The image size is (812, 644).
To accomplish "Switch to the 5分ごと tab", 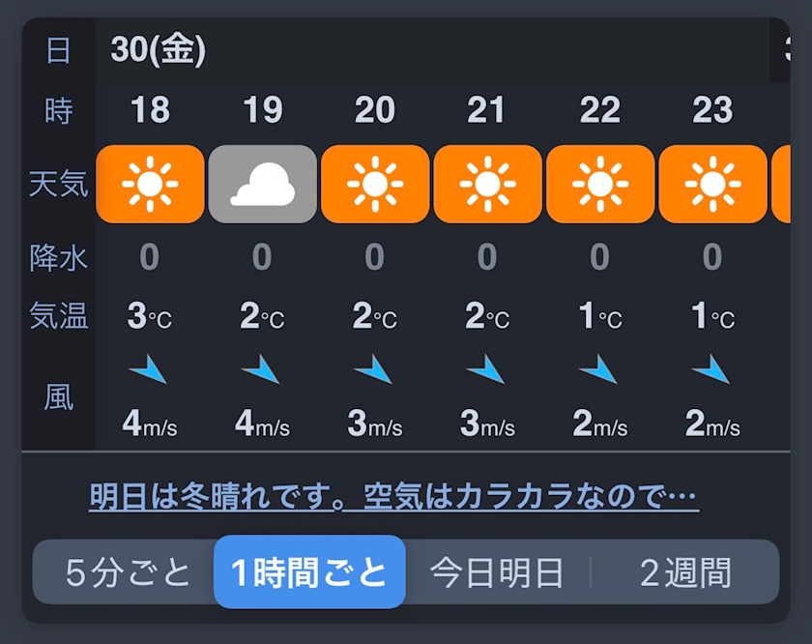I will point(129,572).
